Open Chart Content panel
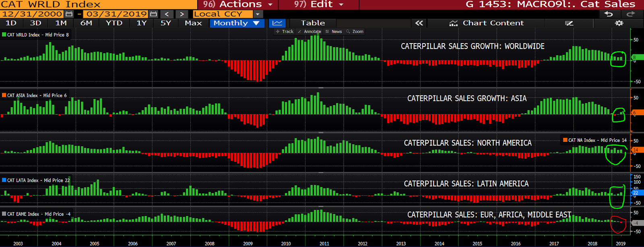The width and height of the screenshot is (644, 247). pos(487,23)
